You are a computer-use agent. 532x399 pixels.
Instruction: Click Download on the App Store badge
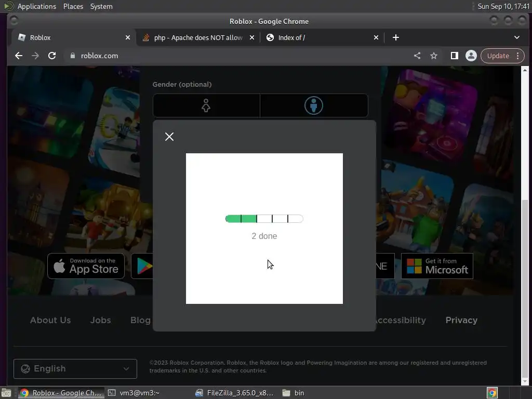coord(86,266)
